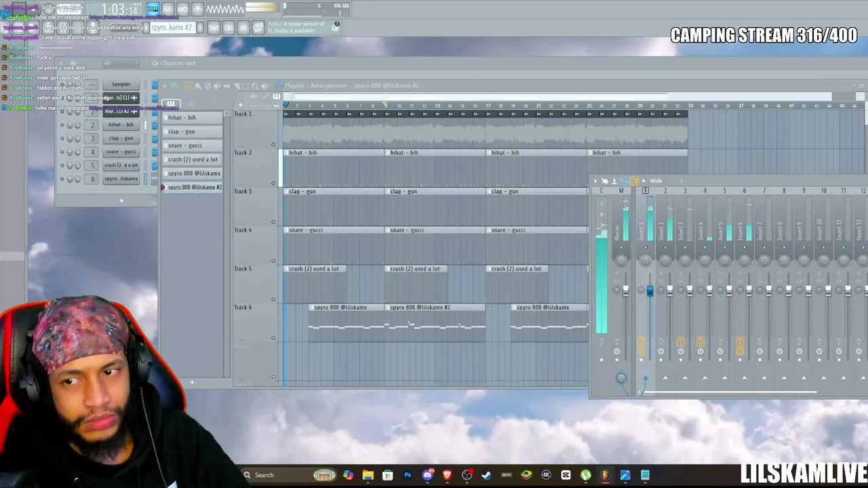Viewport: 868px width, 488px height.
Task: Click the Track 5 header label
Action: click(243, 268)
